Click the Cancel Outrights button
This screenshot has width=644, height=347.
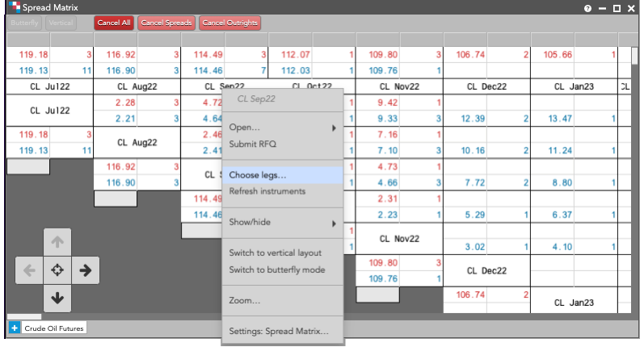tap(230, 23)
